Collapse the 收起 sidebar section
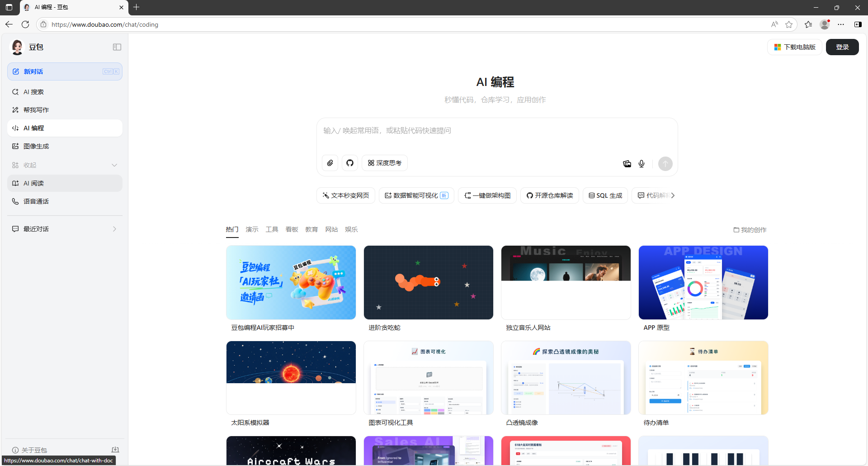The image size is (868, 466). point(65,165)
